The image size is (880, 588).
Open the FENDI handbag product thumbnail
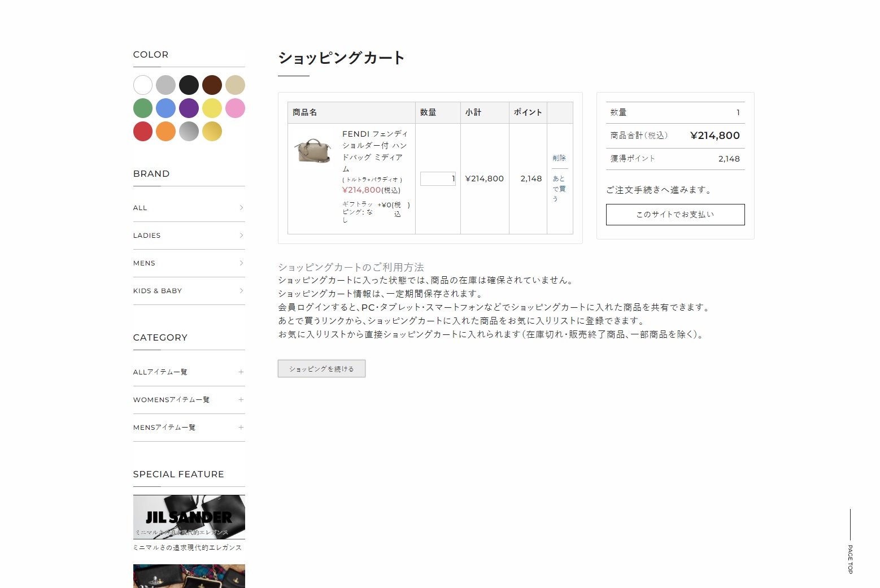[x=313, y=150]
